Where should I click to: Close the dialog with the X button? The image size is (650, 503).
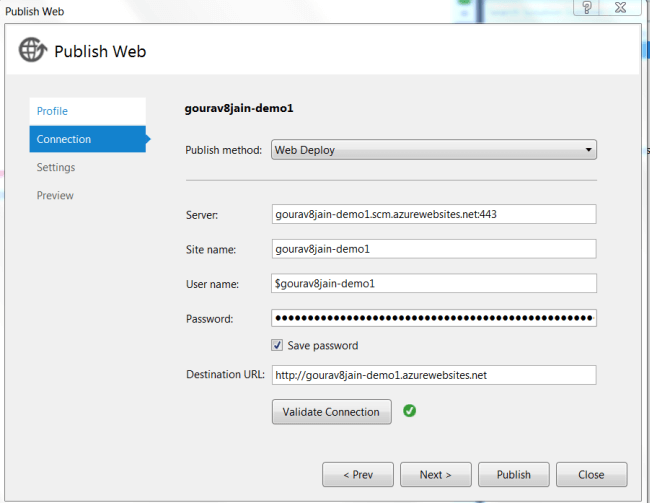pyautogui.click(x=621, y=7)
